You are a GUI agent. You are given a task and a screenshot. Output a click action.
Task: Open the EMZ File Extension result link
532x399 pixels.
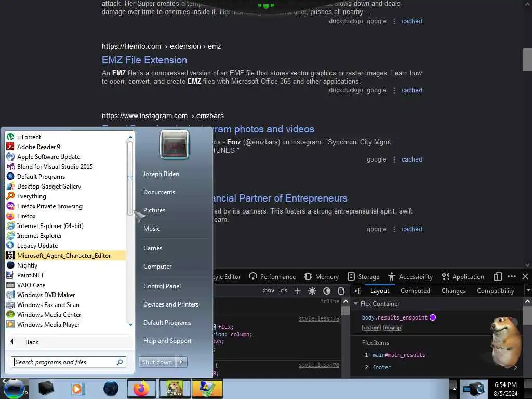pyautogui.click(x=144, y=60)
